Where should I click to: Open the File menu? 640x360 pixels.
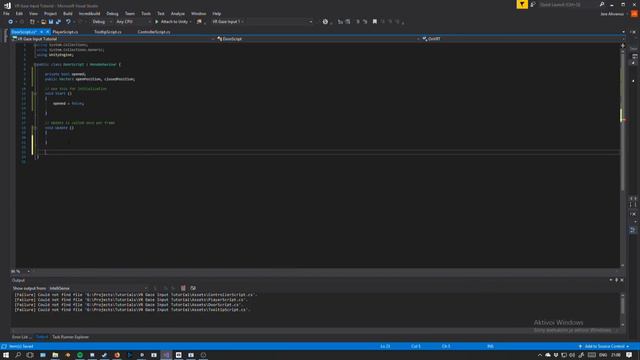6,13
